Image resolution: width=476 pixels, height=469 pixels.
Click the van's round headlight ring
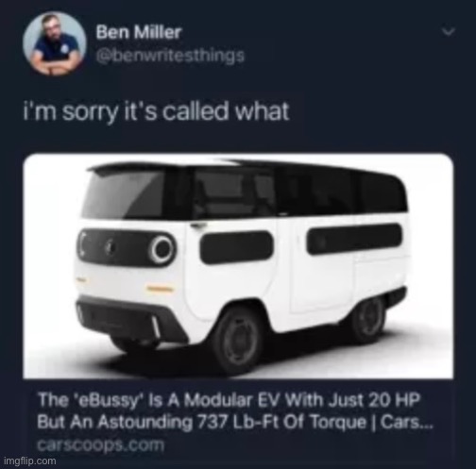(162, 249)
